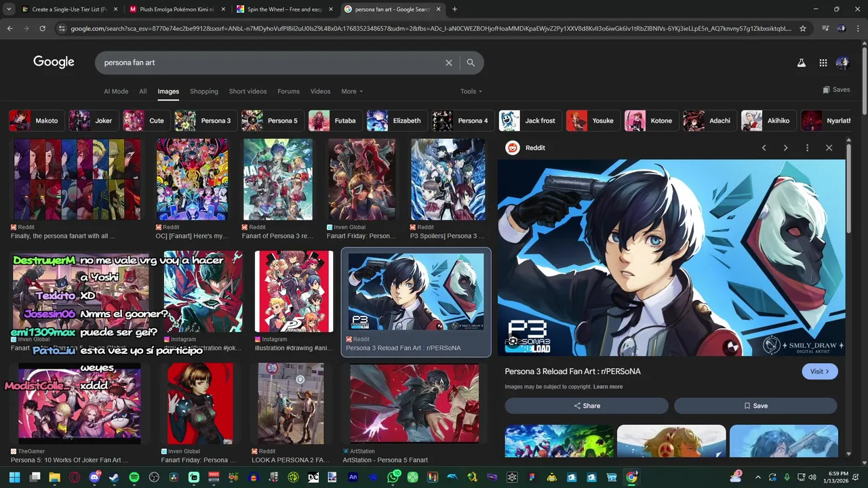
Task: Open Adobe Animate from the taskbar
Action: pos(353,477)
